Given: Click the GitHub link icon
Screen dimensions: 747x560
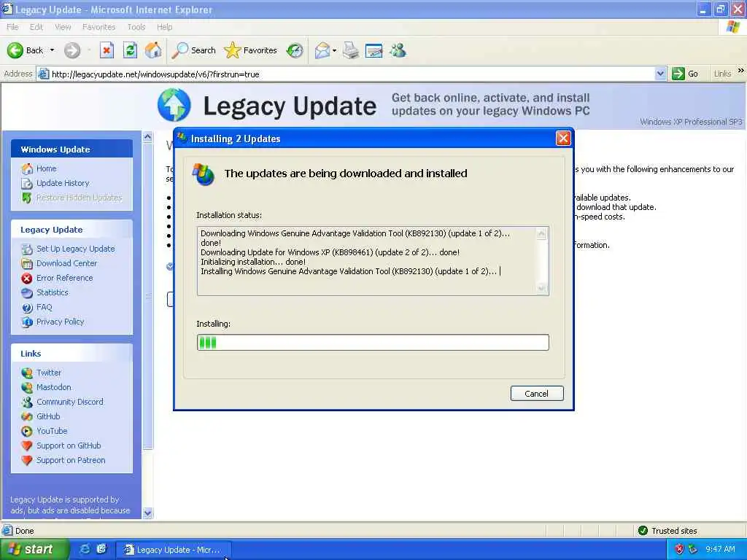Looking at the screenshot, I should 27,416.
